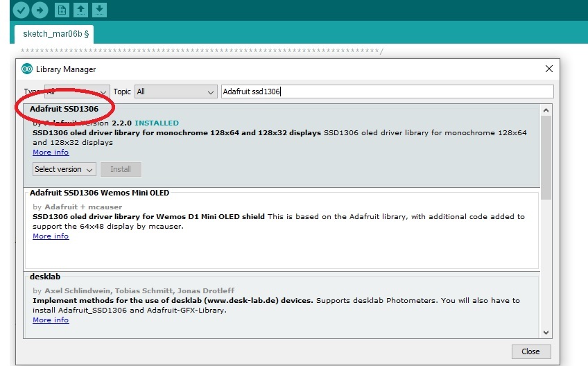Open More info for desklab library
Viewport: 588px width, 366px height.
pos(51,320)
